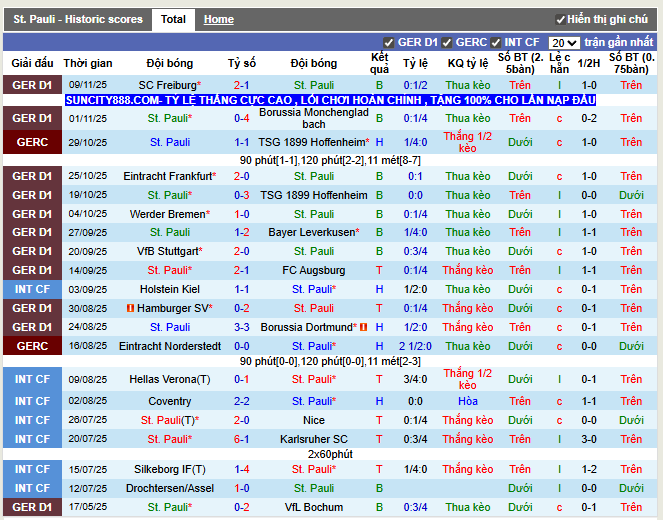663x520 pixels.
Task: Click date 25/10/25 in Thời gian column
Action: pyautogui.click(x=88, y=176)
